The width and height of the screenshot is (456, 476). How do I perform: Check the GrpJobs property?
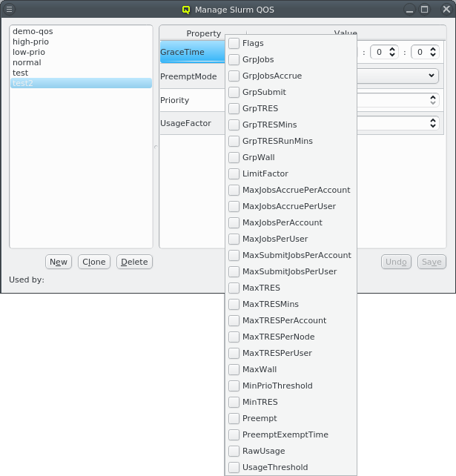234,59
